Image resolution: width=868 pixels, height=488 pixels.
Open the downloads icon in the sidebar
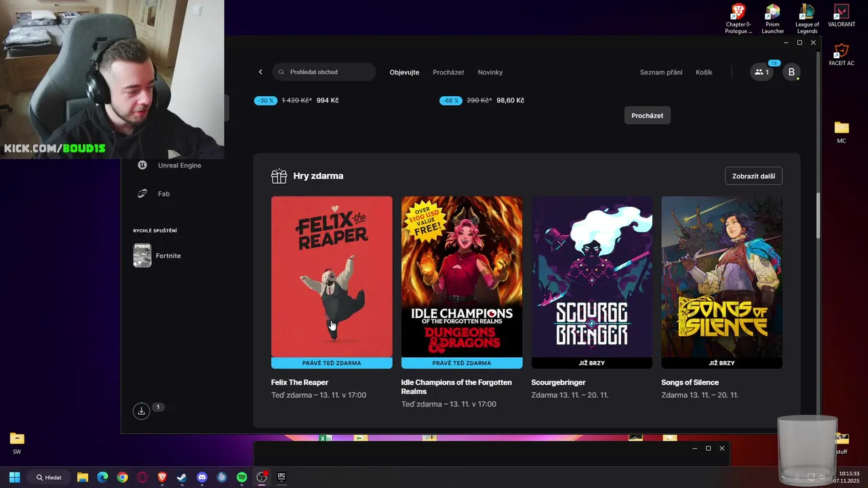pyautogui.click(x=141, y=411)
